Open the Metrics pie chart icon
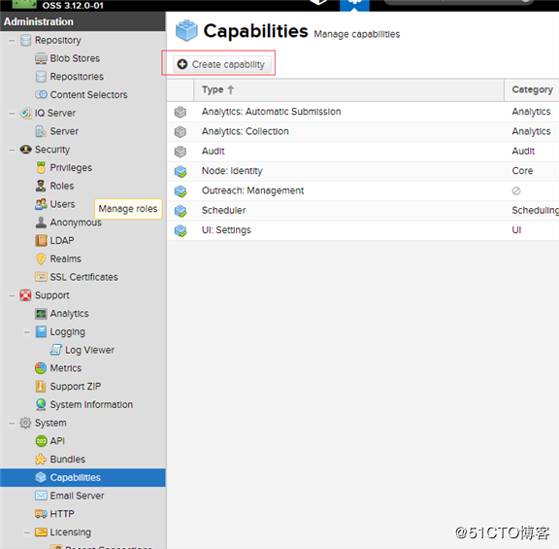559x549 pixels. [41, 368]
